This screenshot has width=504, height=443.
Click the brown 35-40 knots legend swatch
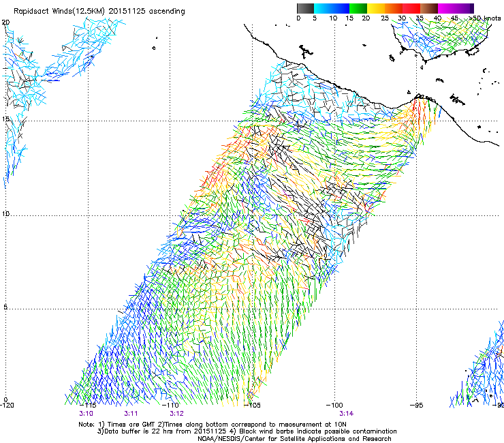[x=429, y=8]
